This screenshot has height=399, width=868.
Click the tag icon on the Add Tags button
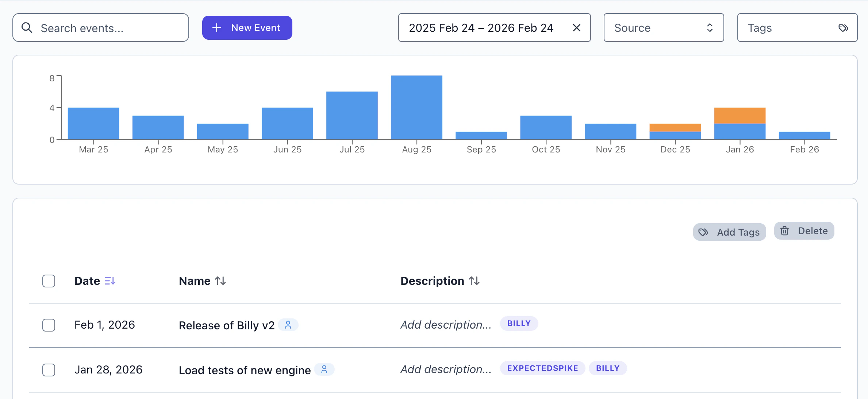coord(703,232)
